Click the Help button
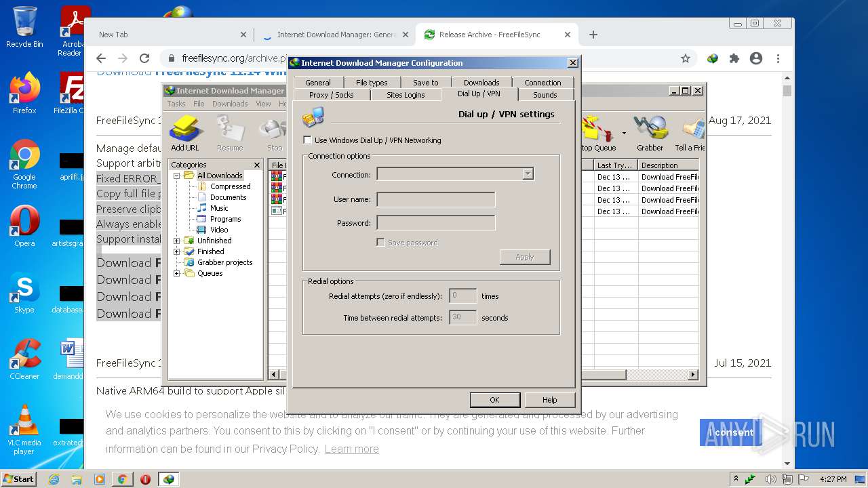The width and height of the screenshot is (868, 488). tap(550, 400)
